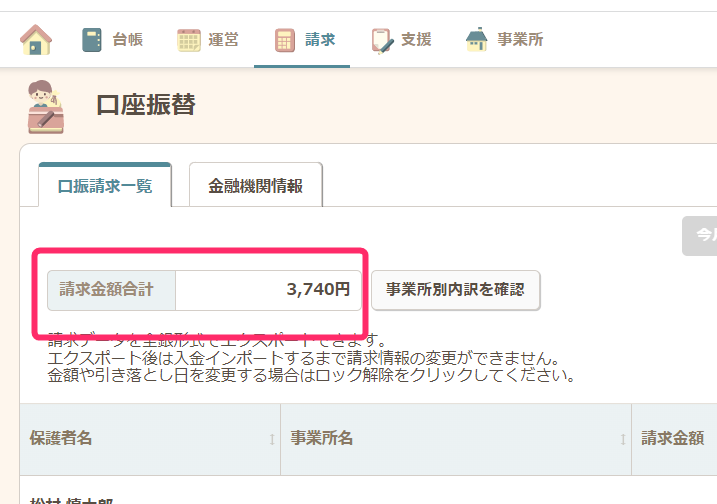Click the 支援 clipboard pen icon
This screenshot has width=717, height=504.
[x=381, y=40]
